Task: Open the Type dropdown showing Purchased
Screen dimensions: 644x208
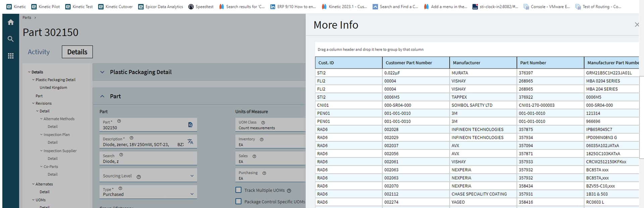Action: click(192, 194)
